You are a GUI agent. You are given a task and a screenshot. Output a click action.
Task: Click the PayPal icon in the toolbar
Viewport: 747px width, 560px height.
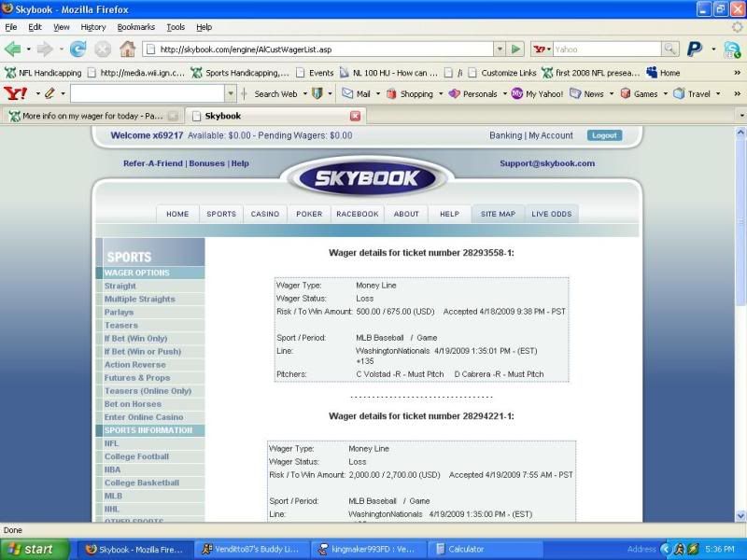click(x=695, y=49)
